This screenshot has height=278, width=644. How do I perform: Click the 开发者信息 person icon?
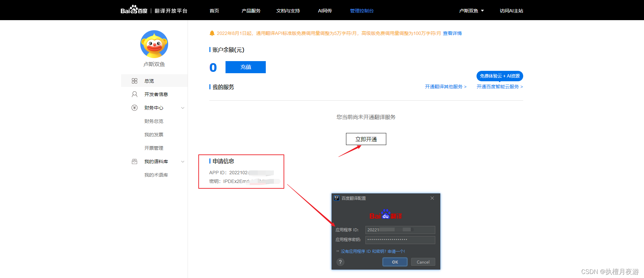pos(135,94)
